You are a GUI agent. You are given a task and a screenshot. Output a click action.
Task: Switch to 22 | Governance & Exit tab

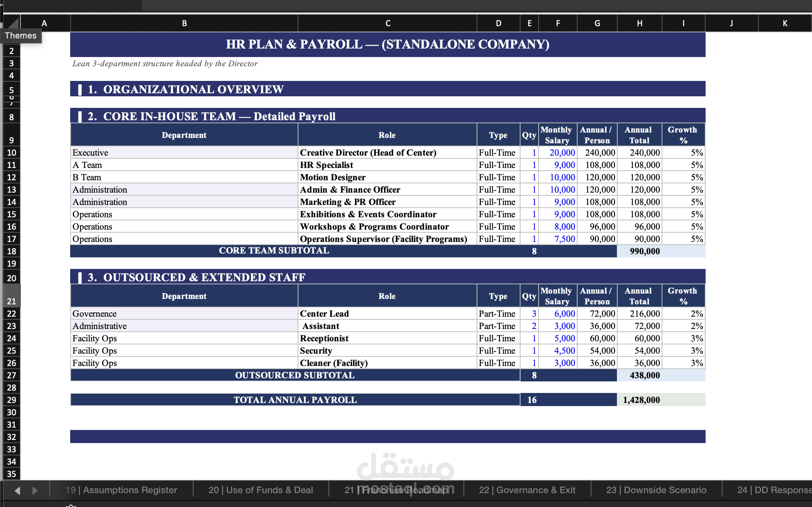pos(527,490)
